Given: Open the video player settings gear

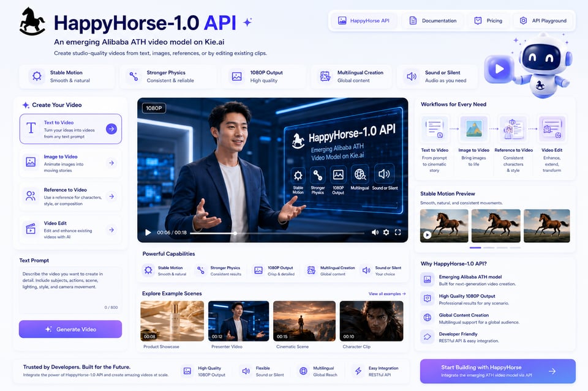Looking at the screenshot, I should (x=386, y=233).
